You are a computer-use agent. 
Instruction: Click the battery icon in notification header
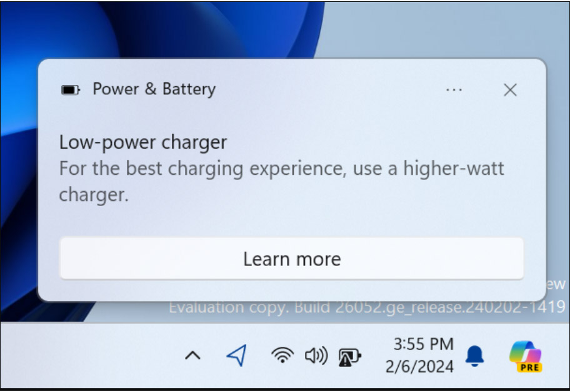71,90
